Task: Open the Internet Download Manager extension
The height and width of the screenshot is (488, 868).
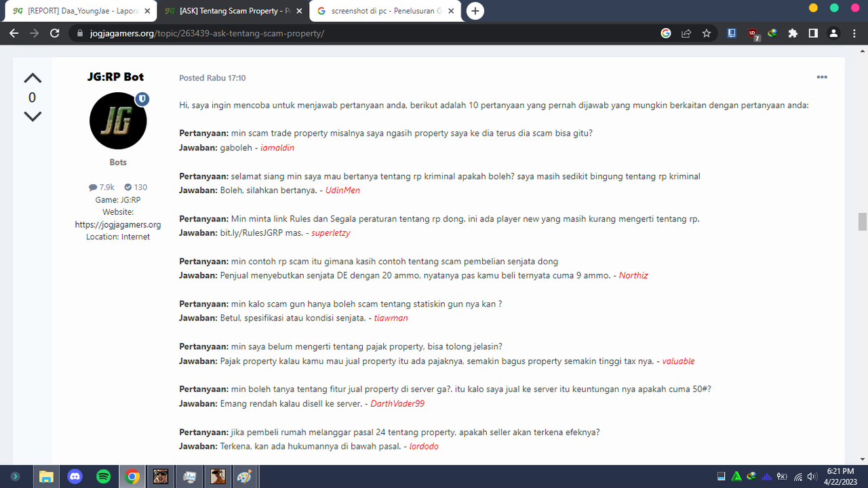Action: 772,33
